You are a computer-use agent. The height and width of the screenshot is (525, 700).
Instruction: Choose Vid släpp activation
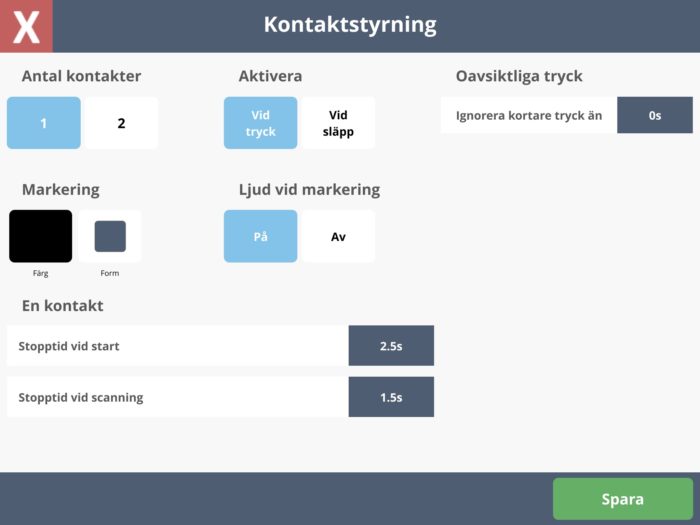338,123
